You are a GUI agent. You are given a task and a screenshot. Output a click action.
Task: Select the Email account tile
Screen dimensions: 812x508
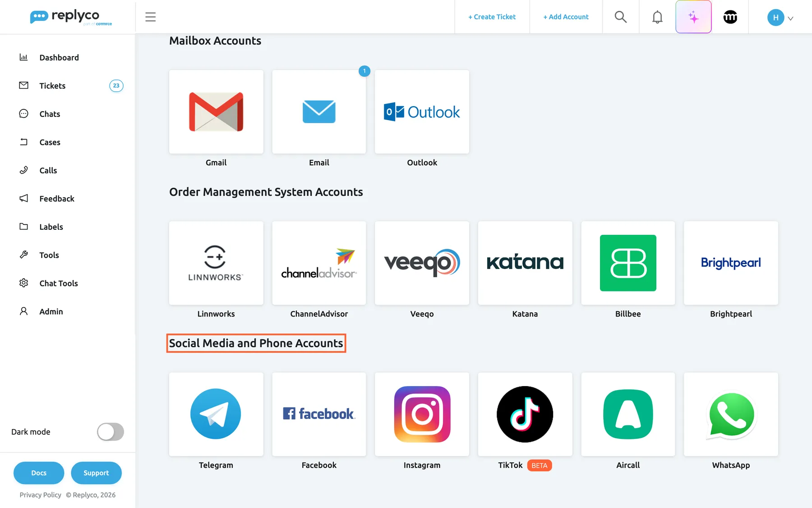pyautogui.click(x=319, y=112)
